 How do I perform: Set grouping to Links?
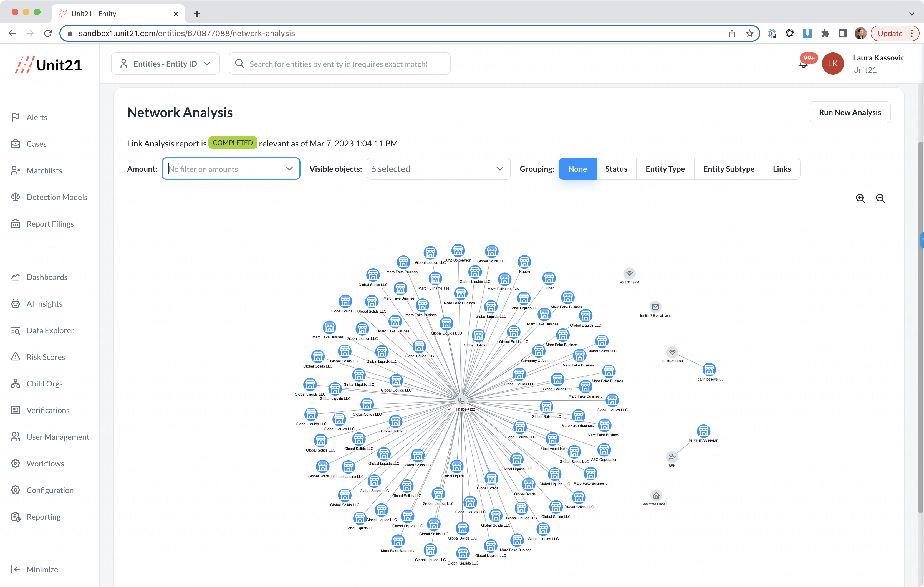click(781, 169)
